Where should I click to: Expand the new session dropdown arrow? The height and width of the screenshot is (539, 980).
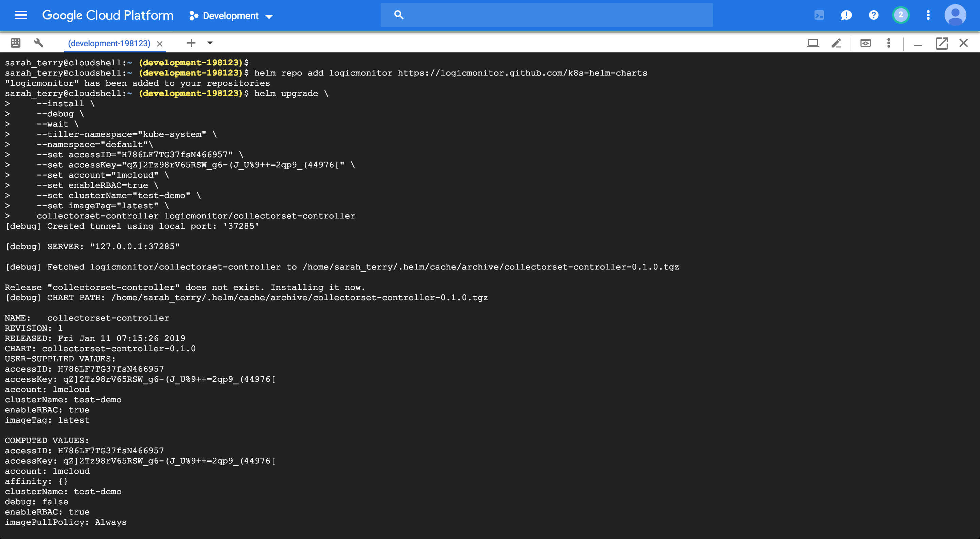tap(210, 43)
